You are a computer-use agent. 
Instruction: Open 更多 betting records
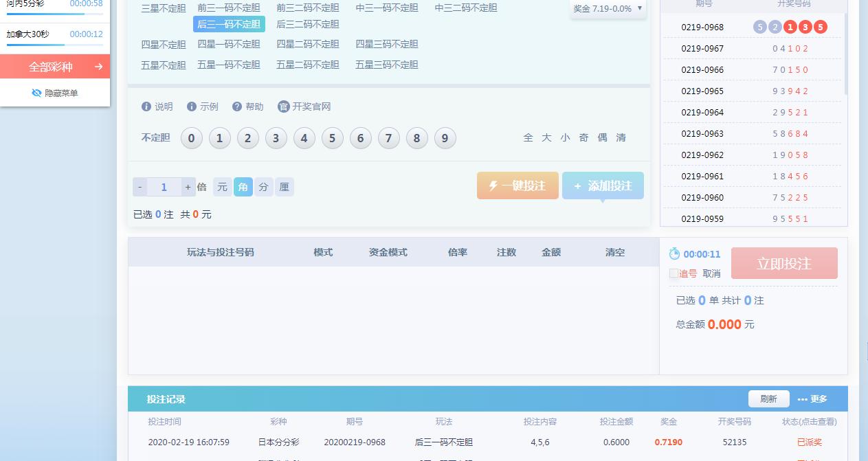(x=812, y=399)
